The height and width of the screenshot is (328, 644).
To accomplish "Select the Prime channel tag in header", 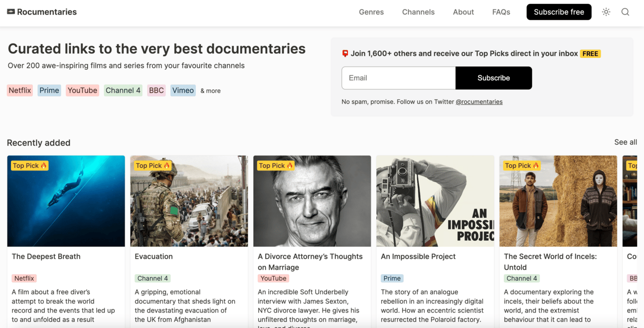I will tap(49, 90).
